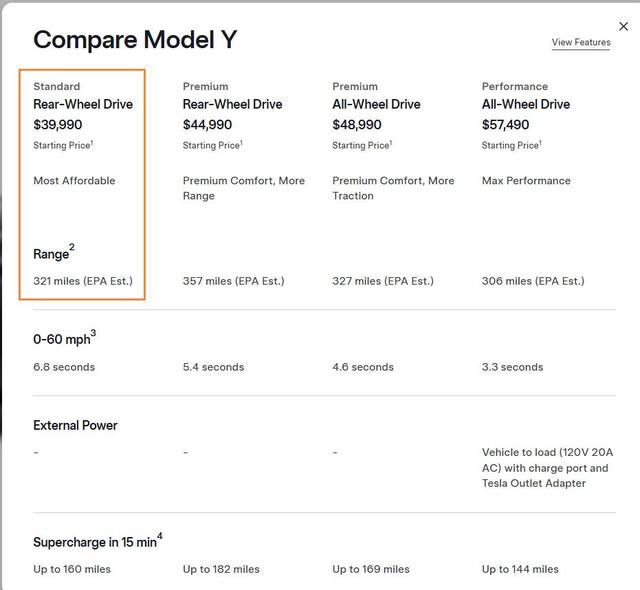
Task: Select the Performance All-Wheel Drive trim heading
Action: pos(526,104)
